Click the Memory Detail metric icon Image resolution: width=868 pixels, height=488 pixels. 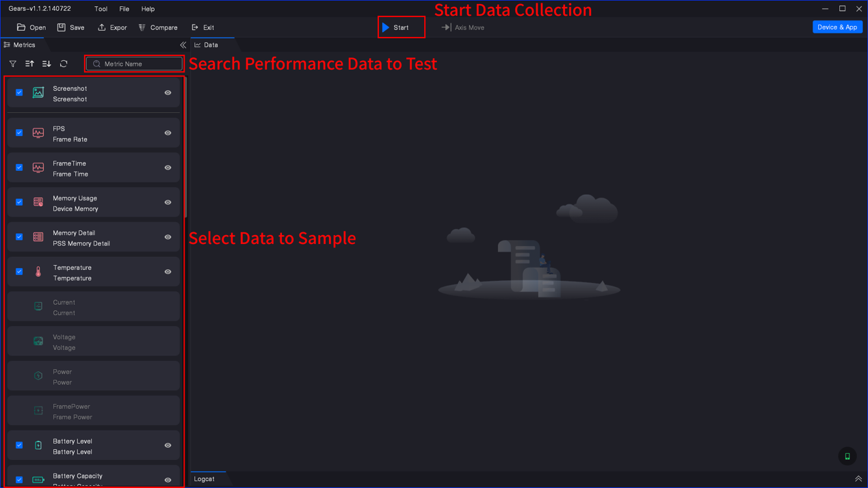click(38, 237)
